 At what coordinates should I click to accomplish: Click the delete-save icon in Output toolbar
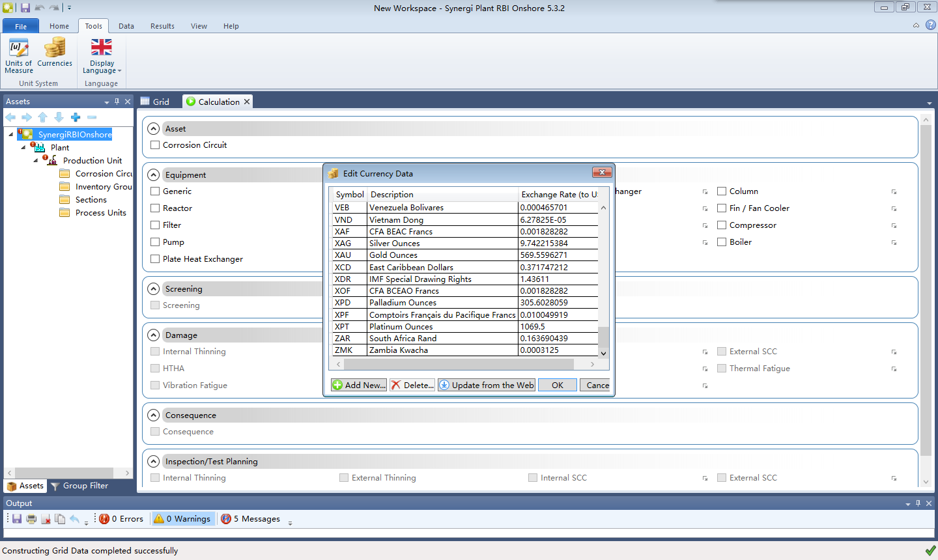(46, 519)
